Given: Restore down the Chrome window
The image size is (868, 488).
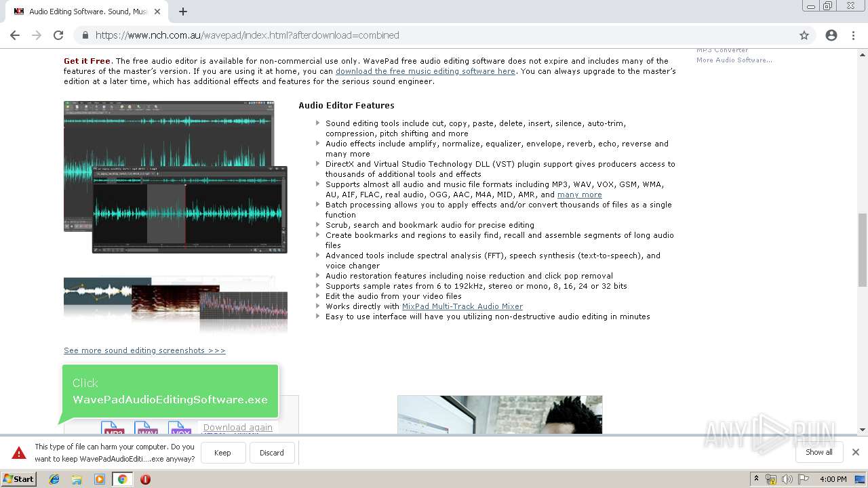Looking at the screenshot, I should click(x=828, y=6).
